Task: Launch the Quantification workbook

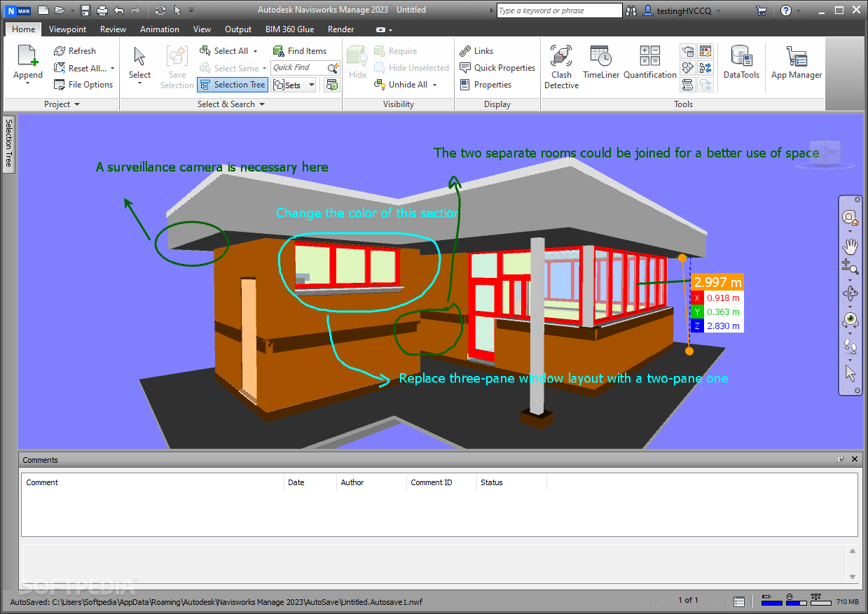Action: point(650,62)
